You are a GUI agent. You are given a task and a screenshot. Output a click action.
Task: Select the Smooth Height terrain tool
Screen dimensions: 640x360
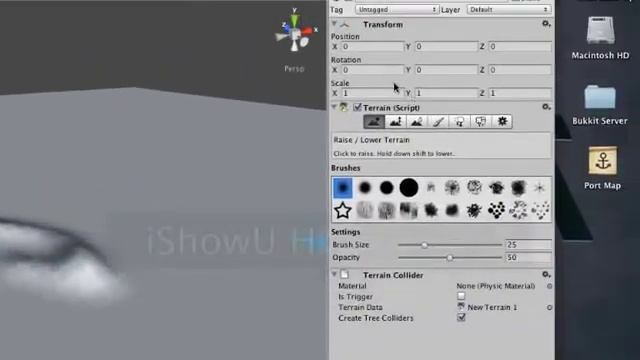pos(416,122)
